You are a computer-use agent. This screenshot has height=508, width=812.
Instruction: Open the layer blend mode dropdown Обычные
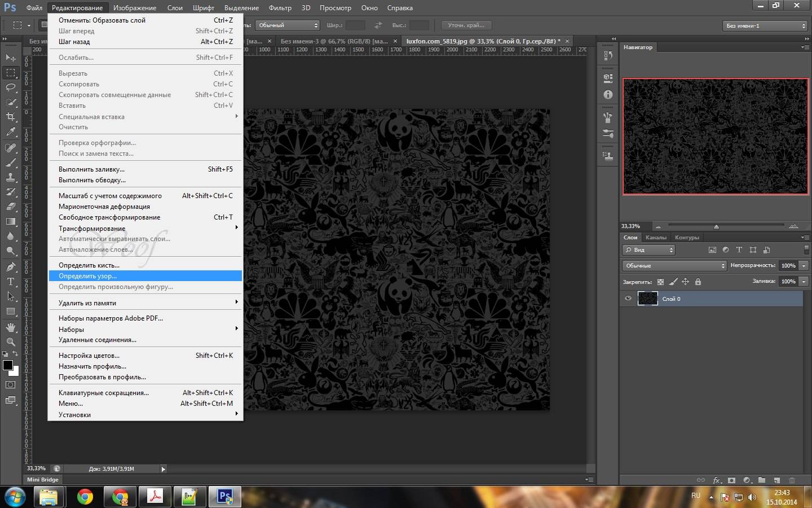coord(674,265)
